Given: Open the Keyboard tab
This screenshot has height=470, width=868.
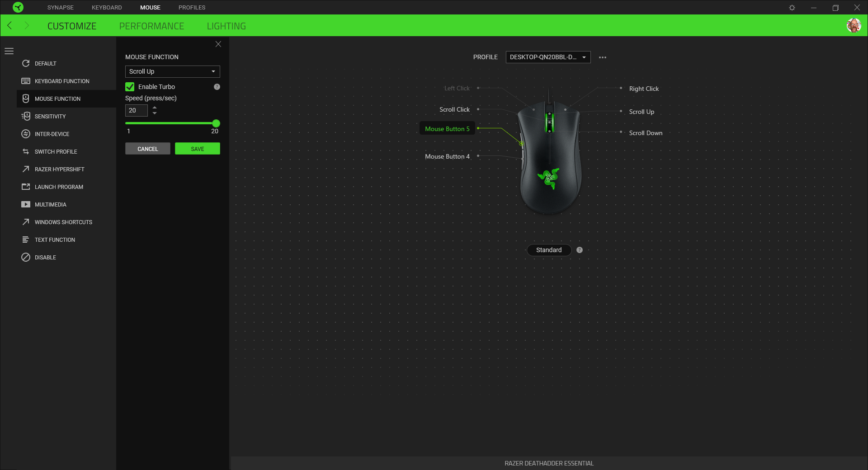Looking at the screenshot, I should point(107,8).
